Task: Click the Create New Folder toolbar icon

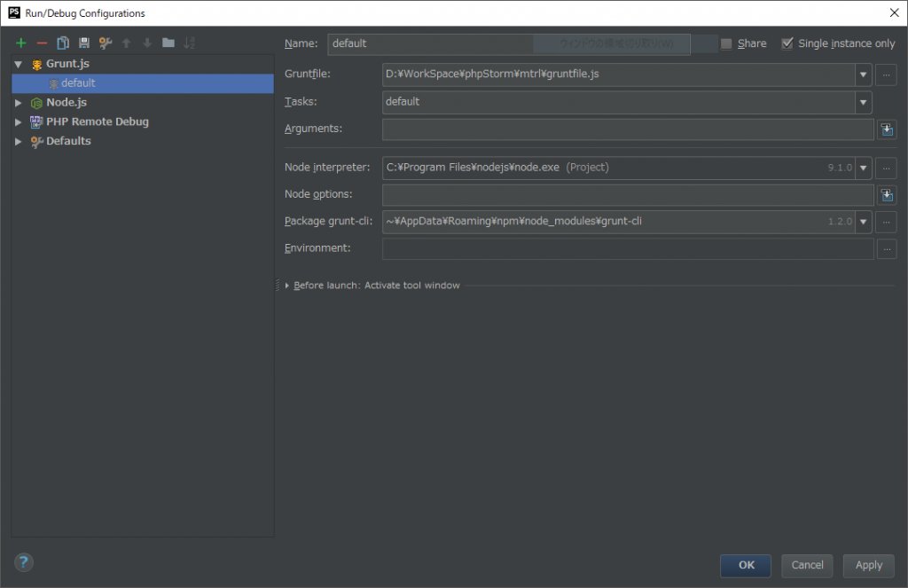Action: [x=168, y=43]
